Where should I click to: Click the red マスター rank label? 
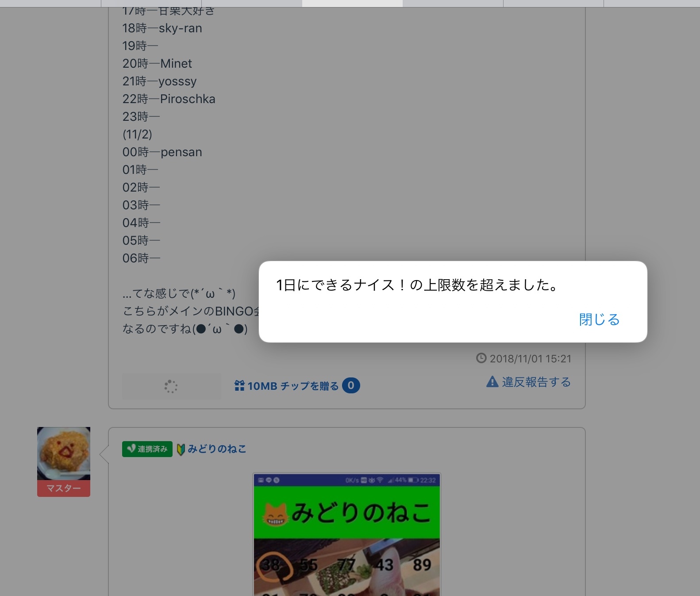[x=64, y=488]
